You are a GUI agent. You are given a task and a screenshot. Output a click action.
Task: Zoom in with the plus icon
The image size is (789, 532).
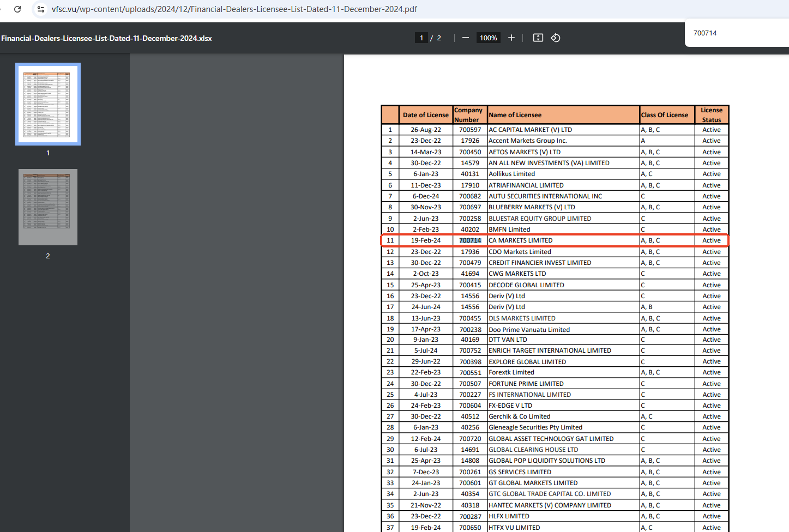(x=511, y=38)
